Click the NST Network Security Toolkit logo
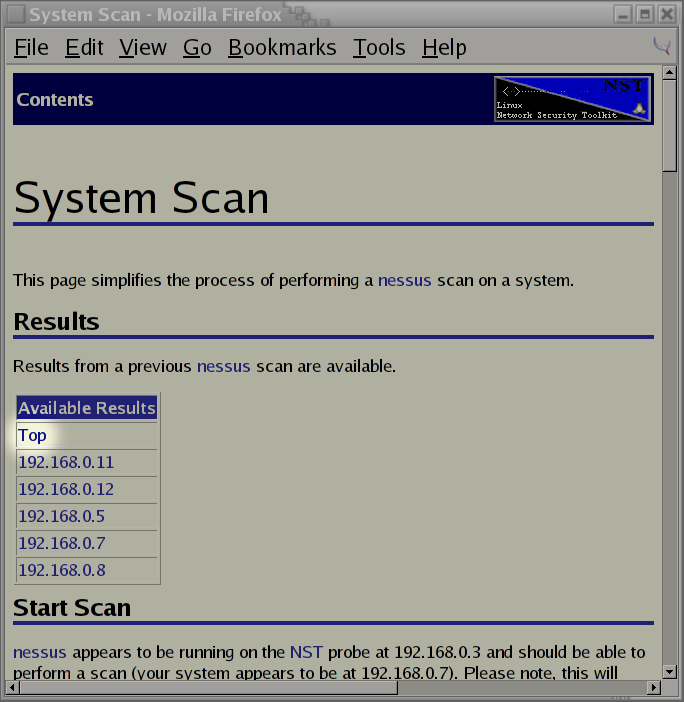Viewport: 684px width, 702px height. click(572, 99)
